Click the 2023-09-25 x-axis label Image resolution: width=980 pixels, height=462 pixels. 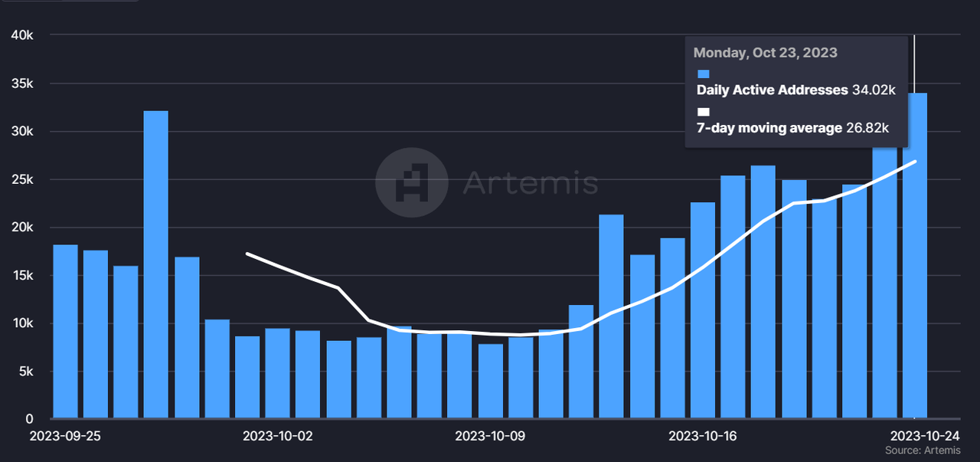click(64, 436)
